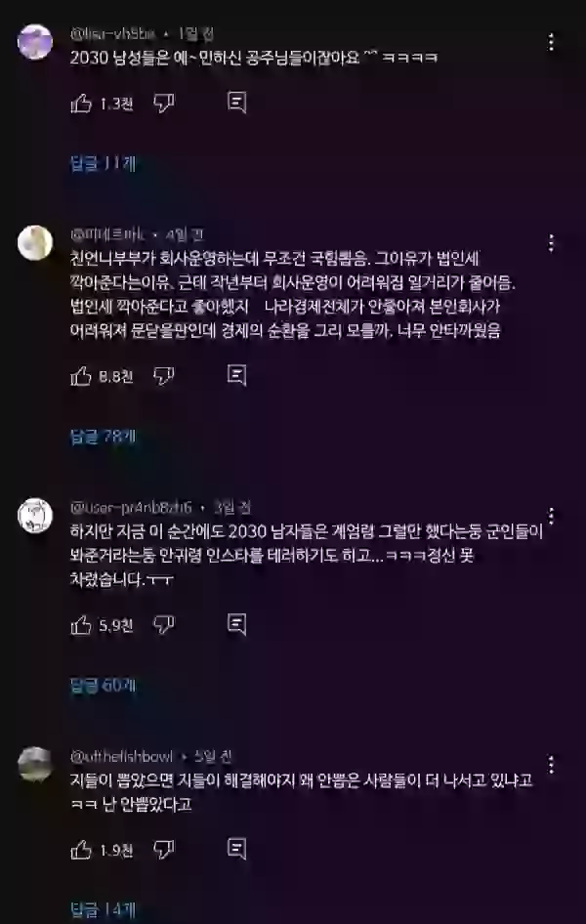Expand the 답글 78개 replies
This screenshot has height=924, width=586.
(104, 436)
